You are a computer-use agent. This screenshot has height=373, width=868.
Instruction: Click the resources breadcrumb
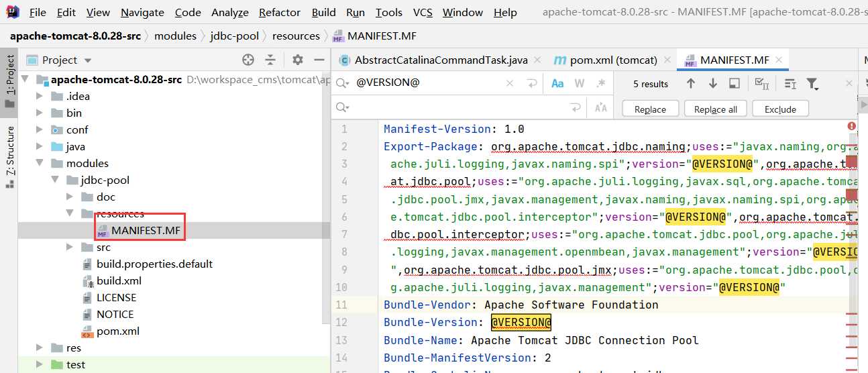coord(296,36)
